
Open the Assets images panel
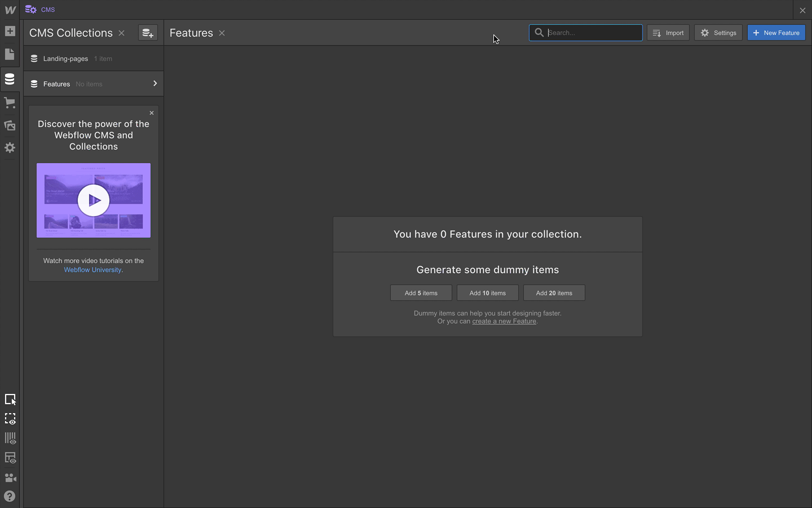10,125
